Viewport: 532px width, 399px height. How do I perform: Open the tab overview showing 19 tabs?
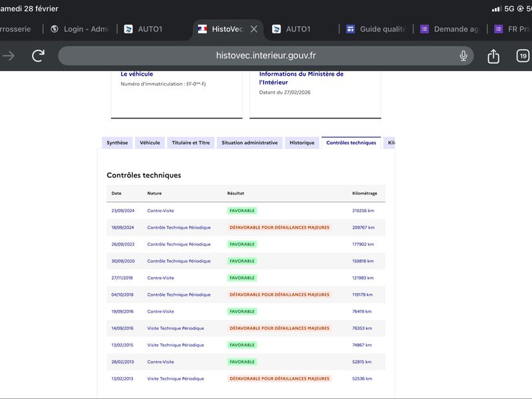523,56
